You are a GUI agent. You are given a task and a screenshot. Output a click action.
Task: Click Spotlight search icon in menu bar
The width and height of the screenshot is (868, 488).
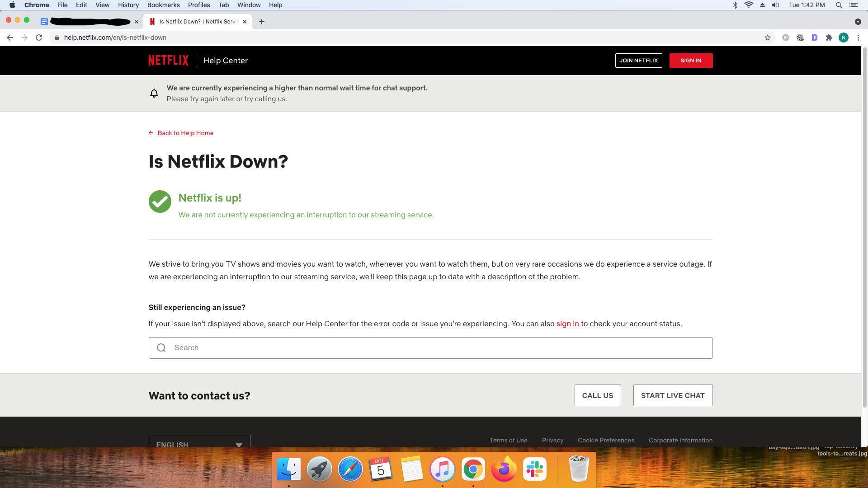(x=839, y=5)
